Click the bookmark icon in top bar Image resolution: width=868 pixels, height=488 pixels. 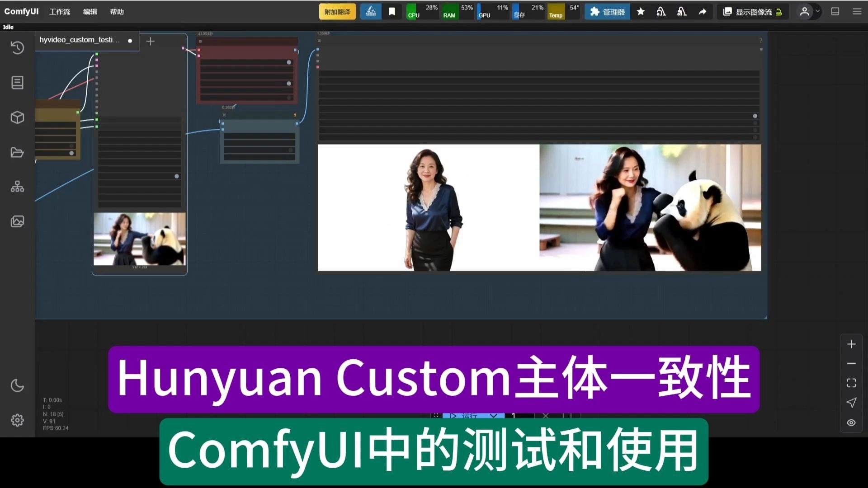pyautogui.click(x=392, y=12)
